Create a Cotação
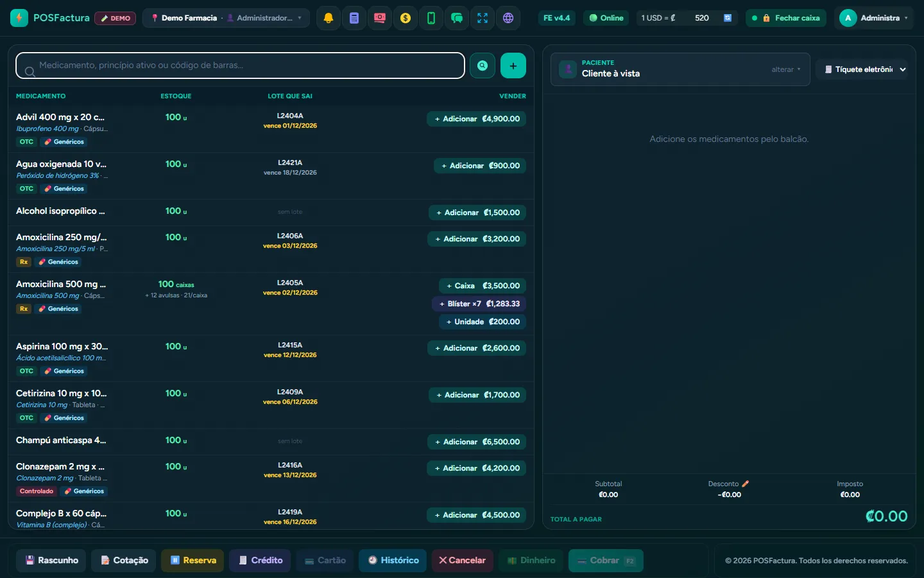 pos(124,561)
